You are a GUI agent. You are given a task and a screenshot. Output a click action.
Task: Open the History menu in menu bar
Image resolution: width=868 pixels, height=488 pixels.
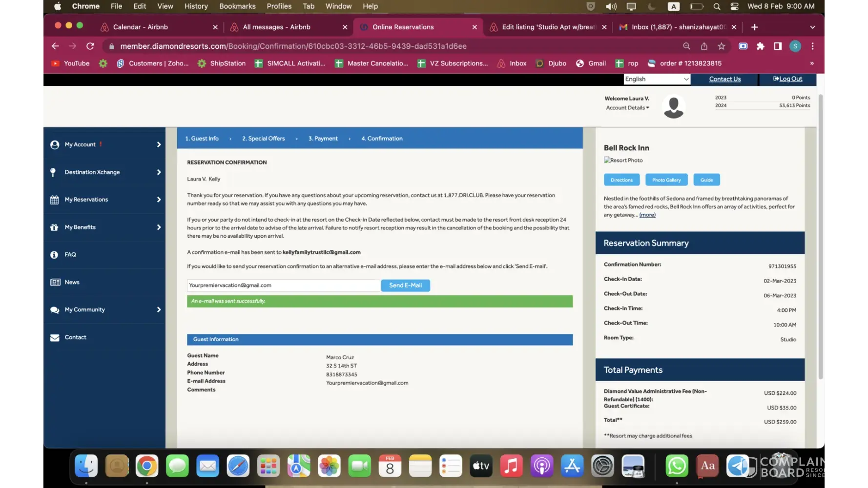coord(196,6)
